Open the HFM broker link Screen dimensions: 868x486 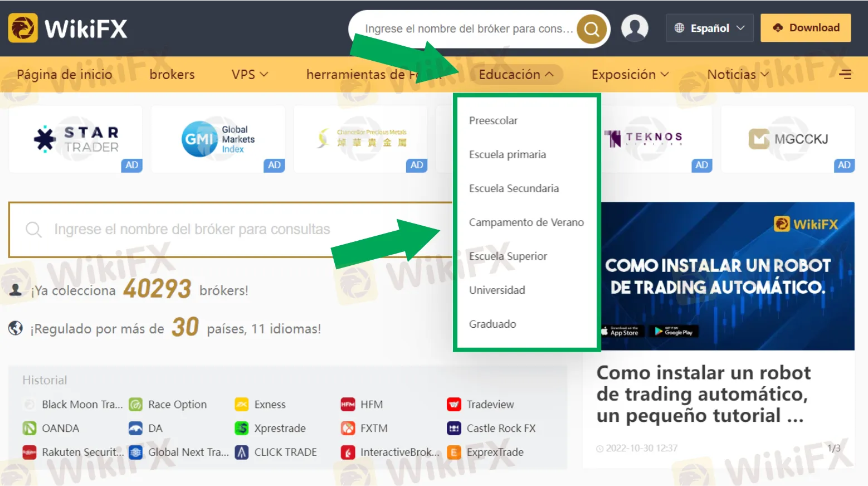(x=371, y=404)
